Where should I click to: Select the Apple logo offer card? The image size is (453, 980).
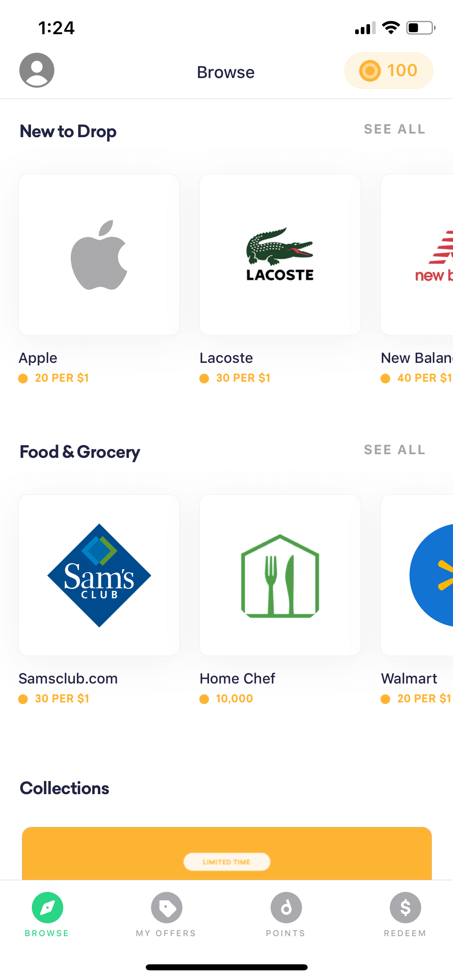pos(99,255)
